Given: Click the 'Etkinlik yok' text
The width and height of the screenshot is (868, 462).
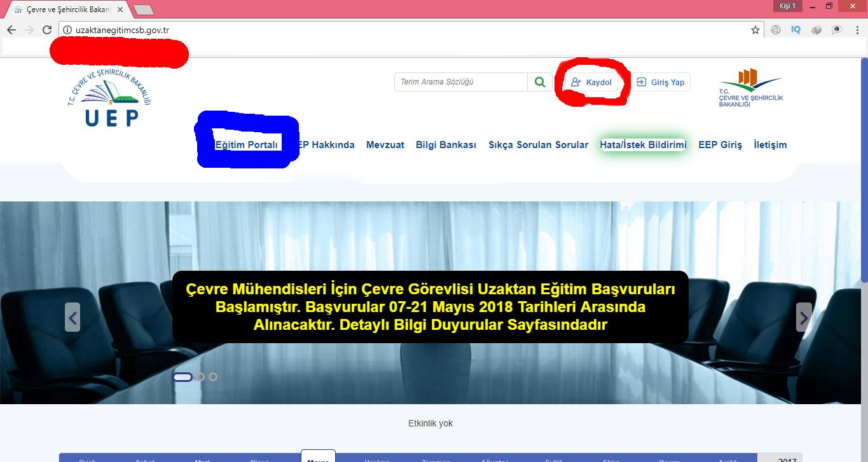Looking at the screenshot, I should pyautogui.click(x=431, y=423).
